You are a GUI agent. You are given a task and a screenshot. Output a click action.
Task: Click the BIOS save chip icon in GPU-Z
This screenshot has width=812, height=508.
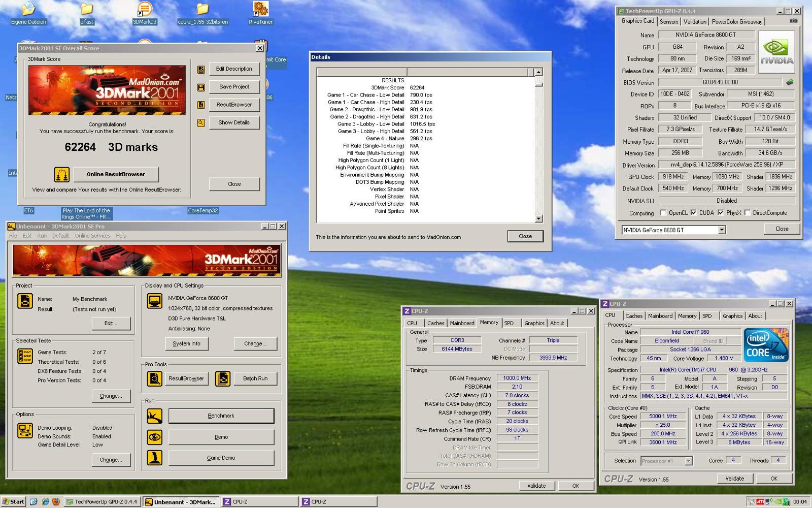[790, 82]
